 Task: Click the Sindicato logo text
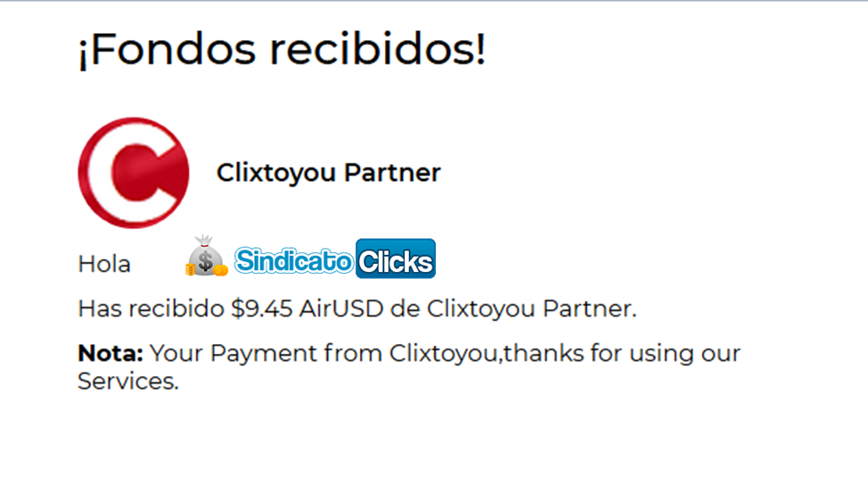pyautogui.click(x=293, y=259)
